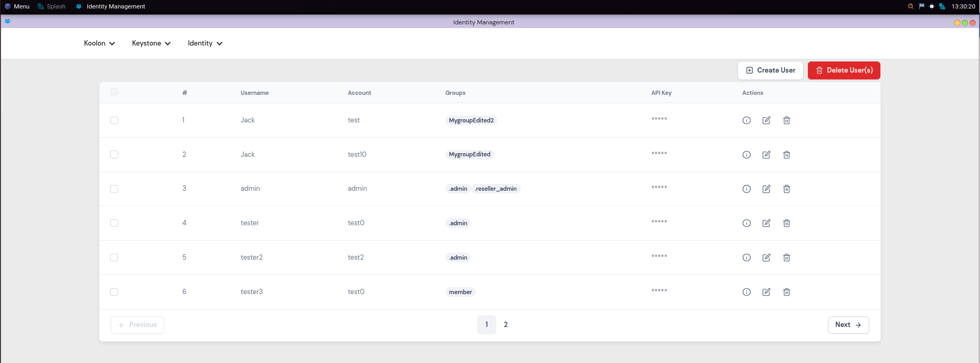980x363 pixels.
Task: Edit the admin user row
Action: [766, 189]
